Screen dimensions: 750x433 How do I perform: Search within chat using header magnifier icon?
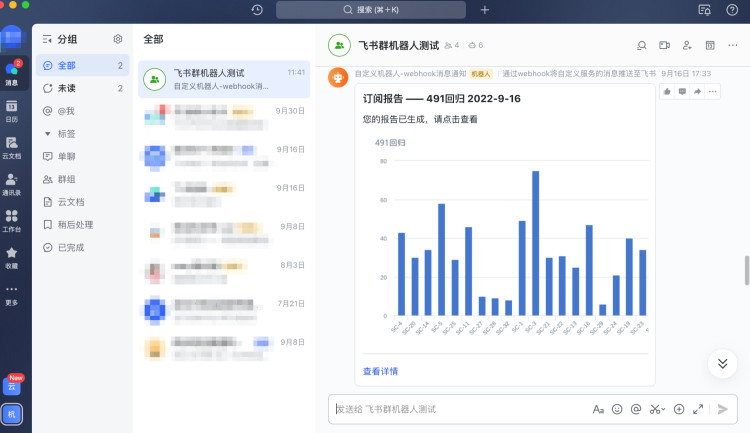point(642,45)
